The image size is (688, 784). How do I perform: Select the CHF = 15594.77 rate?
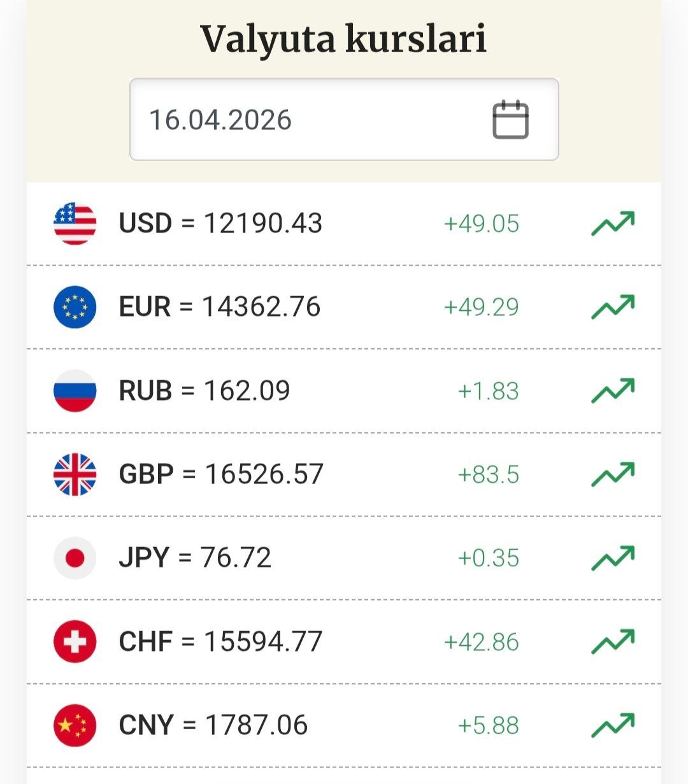(x=220, y=641)
